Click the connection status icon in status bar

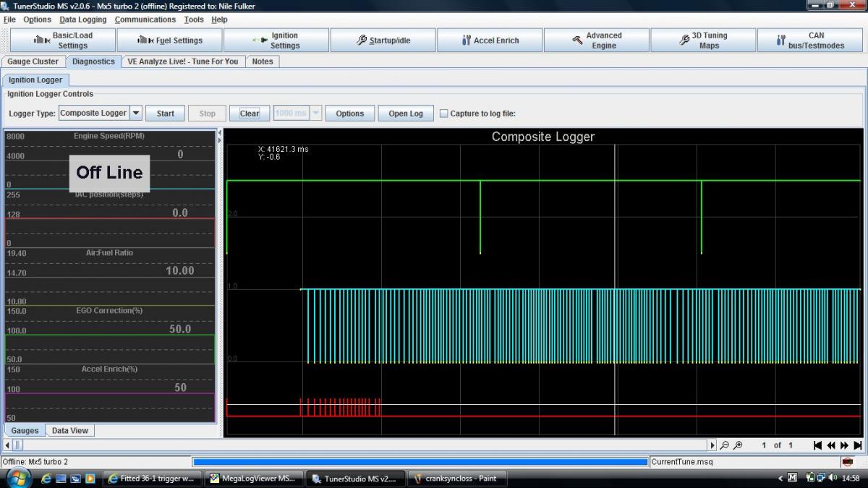click(x=847, y=462)
